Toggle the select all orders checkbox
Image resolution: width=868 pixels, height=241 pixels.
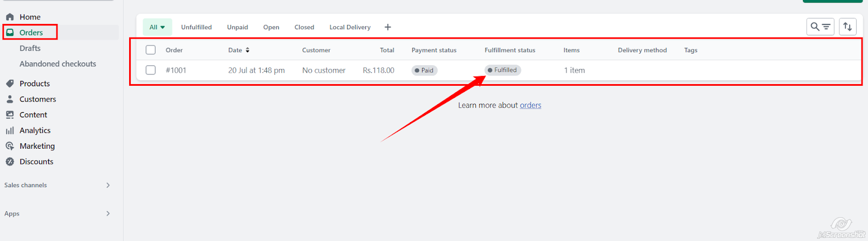pyautogui.click(x=151, y=50)
